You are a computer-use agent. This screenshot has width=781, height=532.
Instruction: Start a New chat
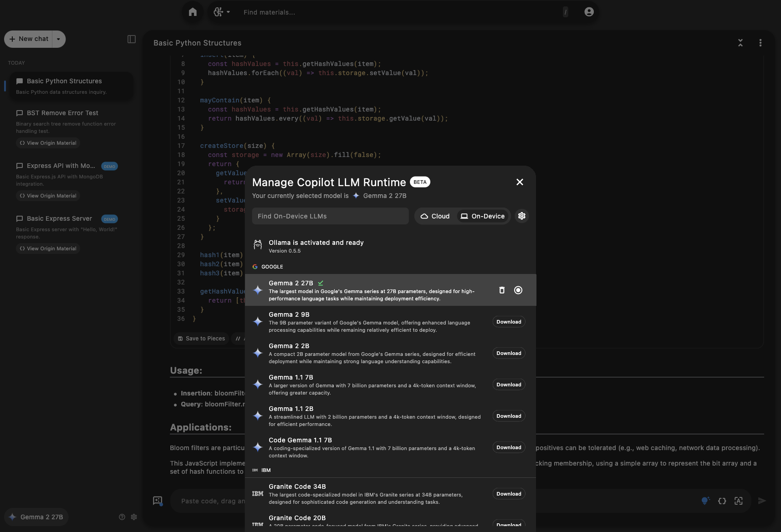click(29, 39)
